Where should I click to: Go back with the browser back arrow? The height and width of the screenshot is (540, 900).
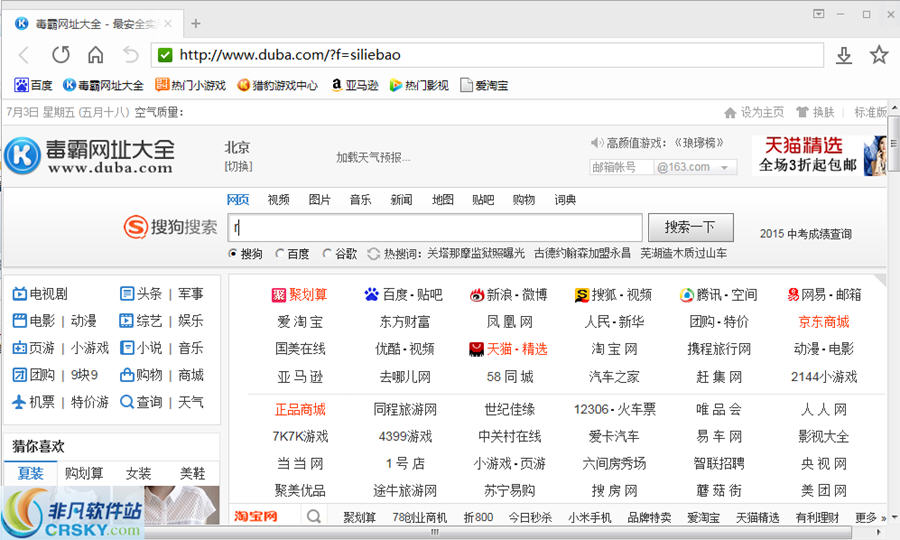[x=24, y=55]
